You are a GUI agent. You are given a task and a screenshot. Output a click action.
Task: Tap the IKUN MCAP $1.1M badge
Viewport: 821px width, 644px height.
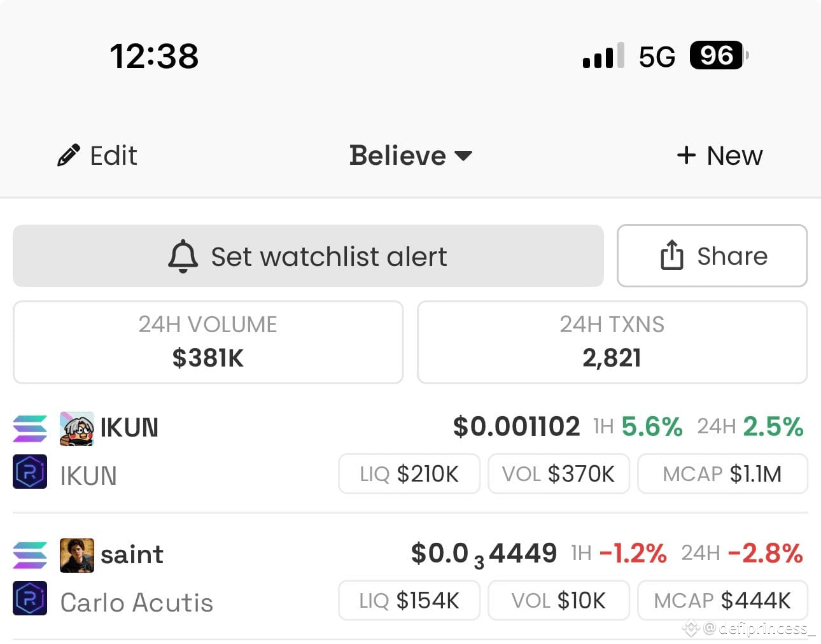click(722, 473)
